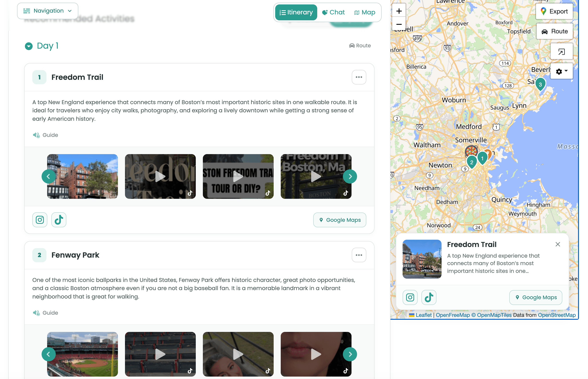Viewport: 588px width, 379px height.
Task: Open the Navigation dropdown
Action: 48,11
